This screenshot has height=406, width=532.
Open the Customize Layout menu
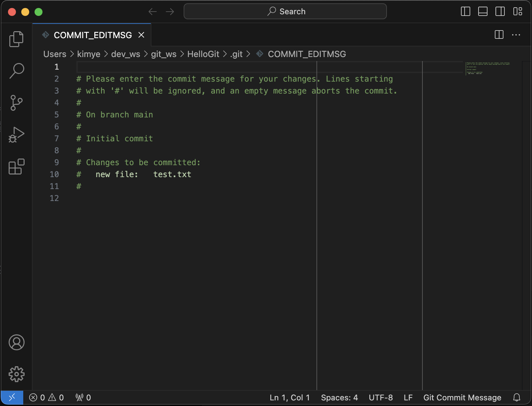(517, 12)
